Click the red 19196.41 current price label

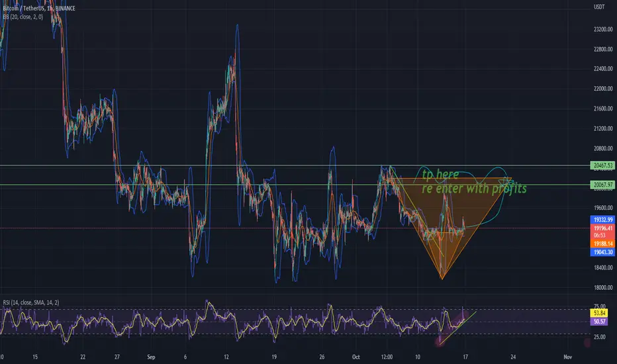click(602, 228)
